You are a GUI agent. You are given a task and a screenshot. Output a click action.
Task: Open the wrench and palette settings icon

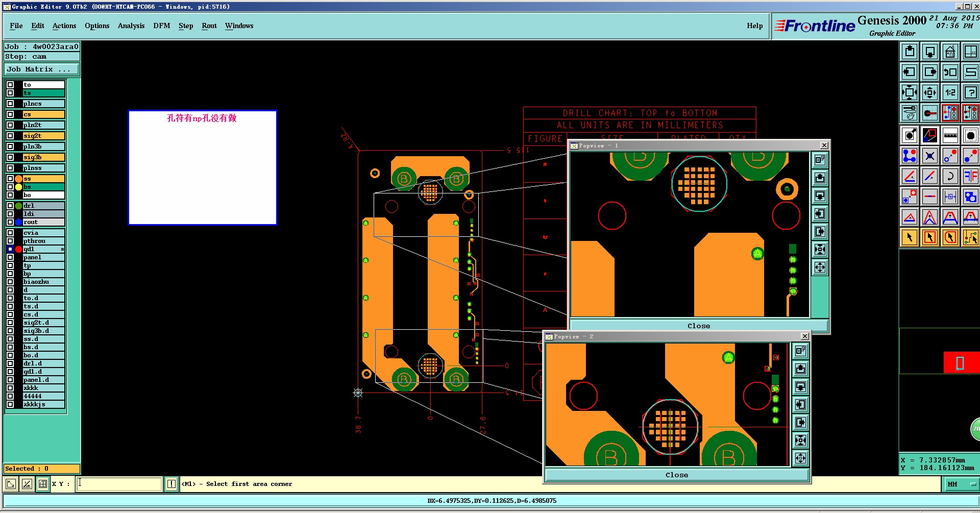910,113
